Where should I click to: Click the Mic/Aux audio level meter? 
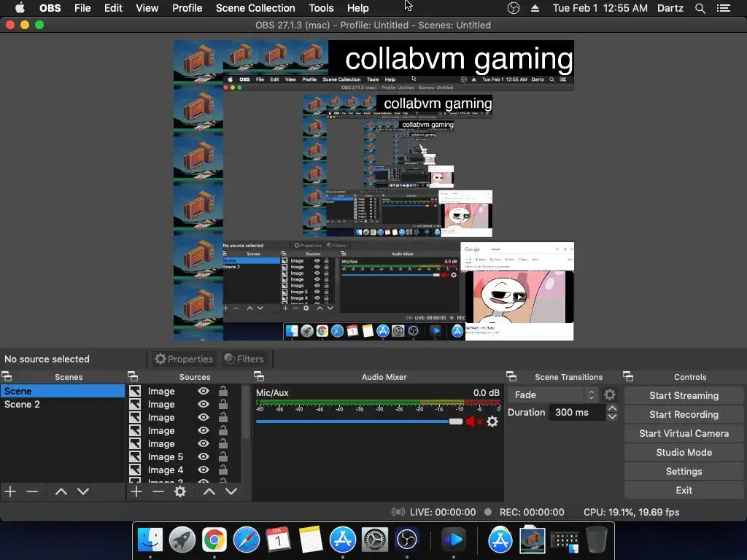click(379, 402)
